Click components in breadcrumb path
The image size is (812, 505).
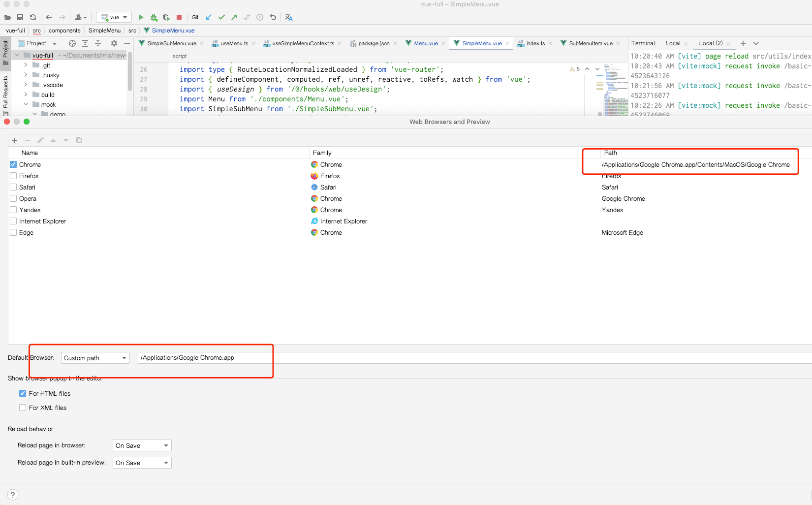click(x=64, y=31)
